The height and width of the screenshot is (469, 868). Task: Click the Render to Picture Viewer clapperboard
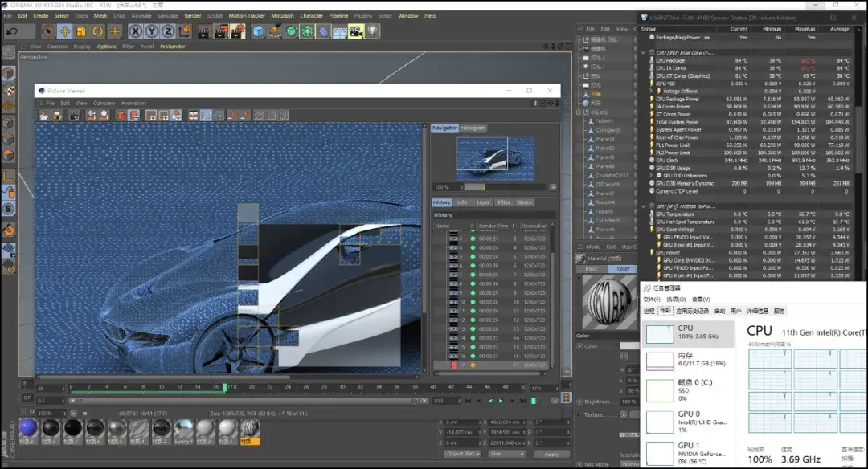pos(221,31)
